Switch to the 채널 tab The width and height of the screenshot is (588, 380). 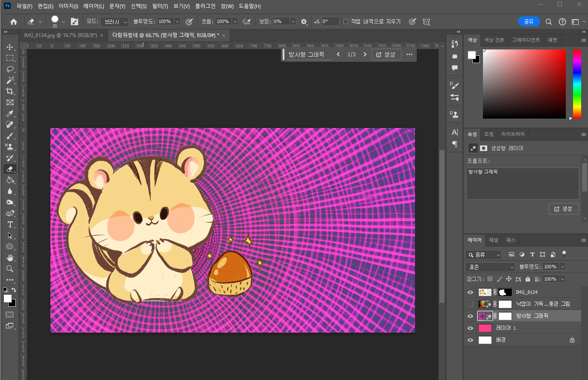[494, 240]
